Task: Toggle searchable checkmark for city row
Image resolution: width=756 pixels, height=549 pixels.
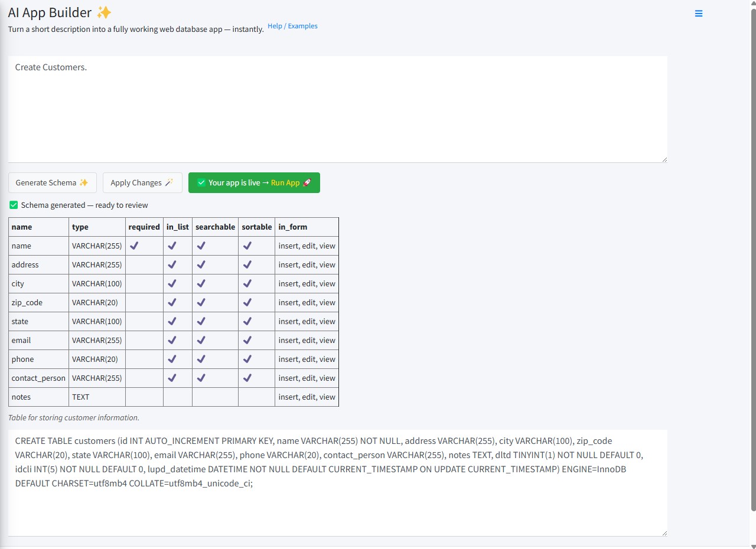Action: [201, 283]
